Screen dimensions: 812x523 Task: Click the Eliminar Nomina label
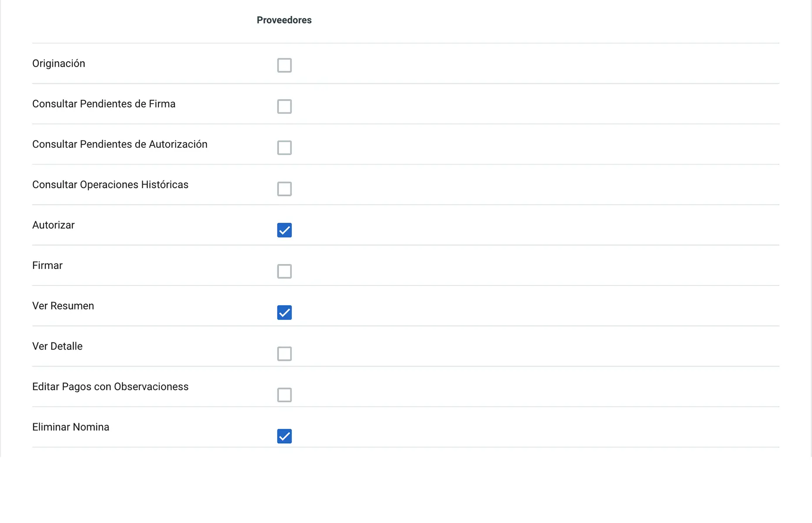point(71,427)
